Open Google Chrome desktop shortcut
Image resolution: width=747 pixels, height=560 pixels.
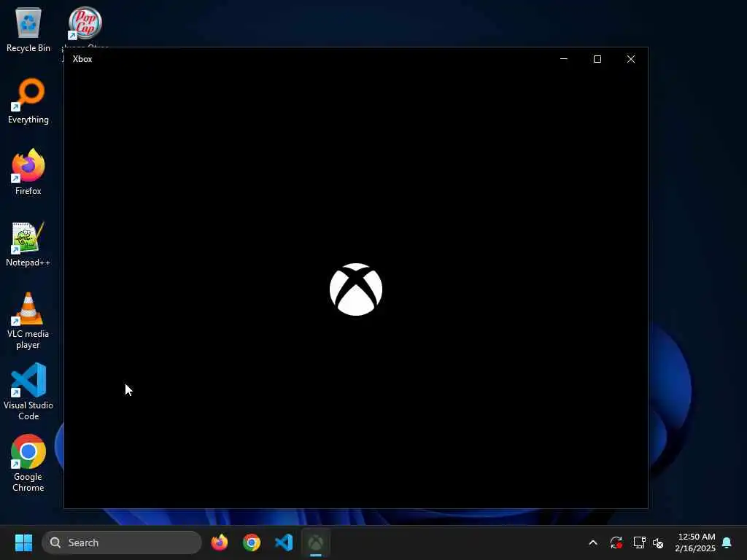click(x=28, y=463)
